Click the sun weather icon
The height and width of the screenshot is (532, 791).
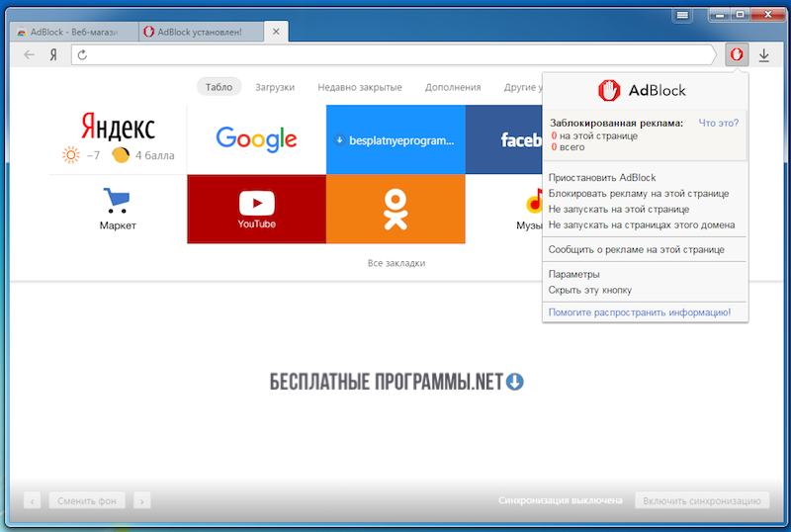point(70,154)
